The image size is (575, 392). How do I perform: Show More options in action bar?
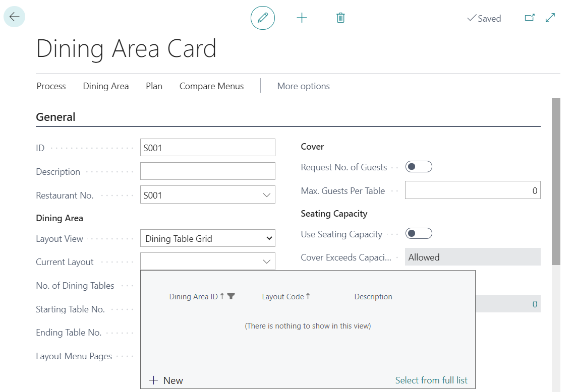pos(303,86)
